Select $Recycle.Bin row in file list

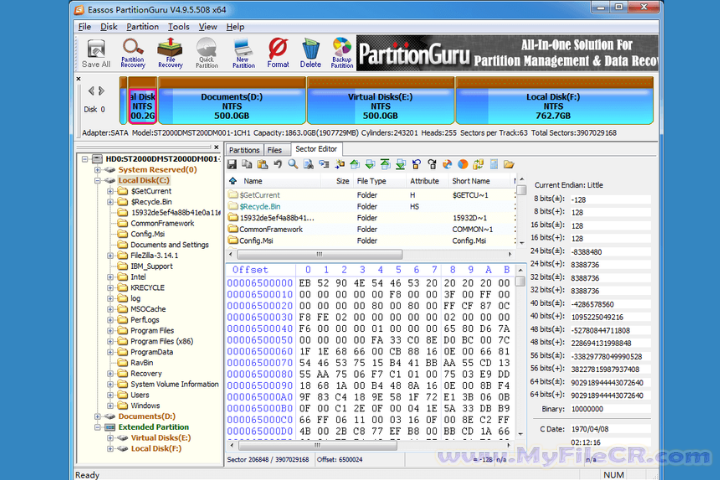370,207
